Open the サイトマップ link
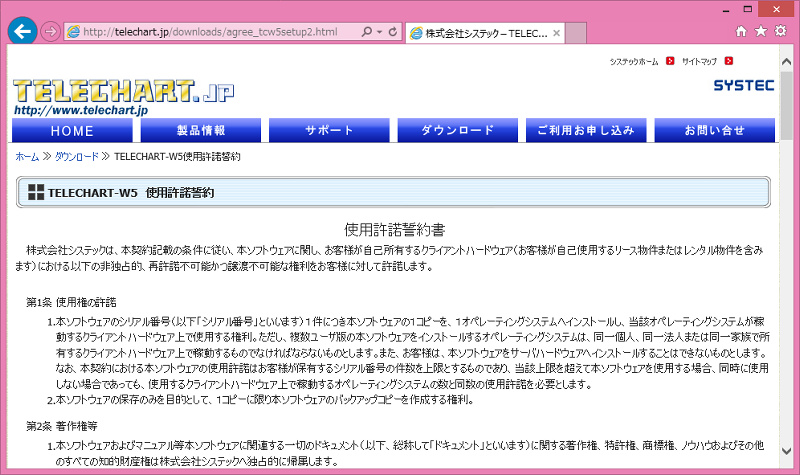The height and width of the screenshot is (475, 800). [699, 62]
